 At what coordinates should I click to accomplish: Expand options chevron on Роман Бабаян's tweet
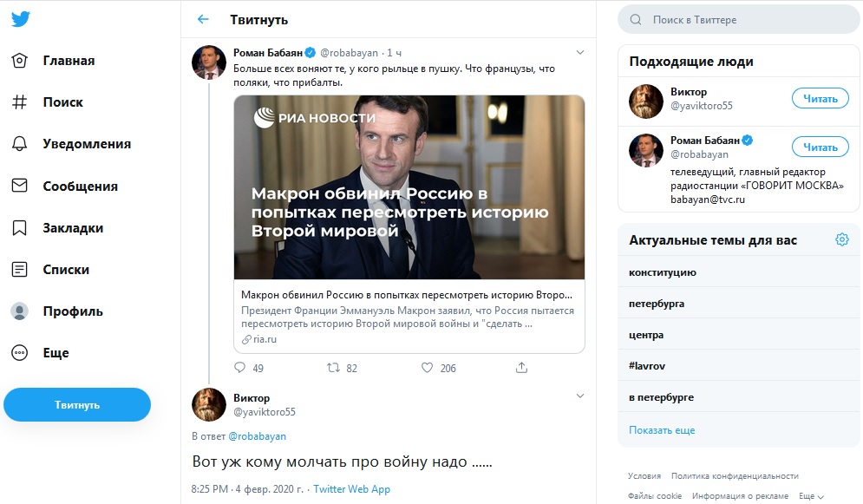[x=580, y=53]
